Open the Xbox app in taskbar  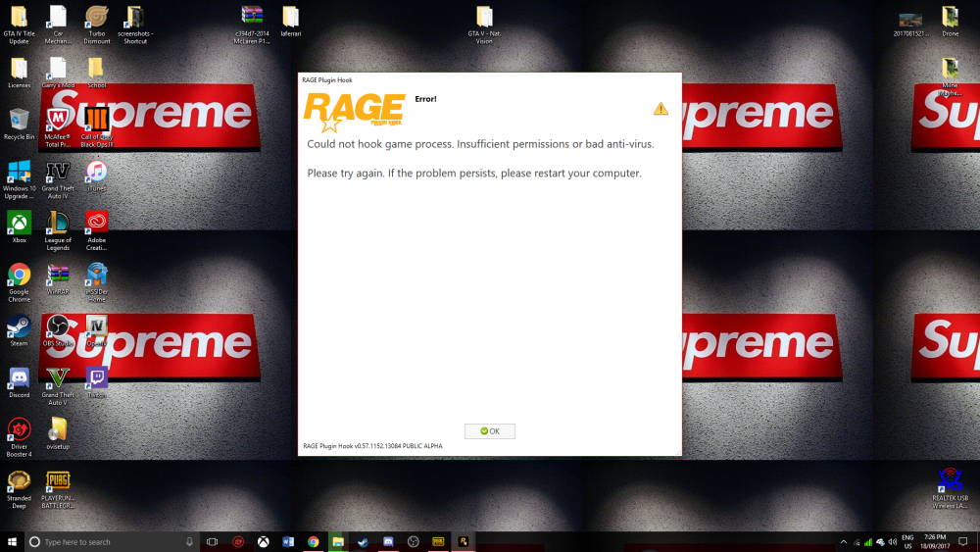[x=263, y=541]
